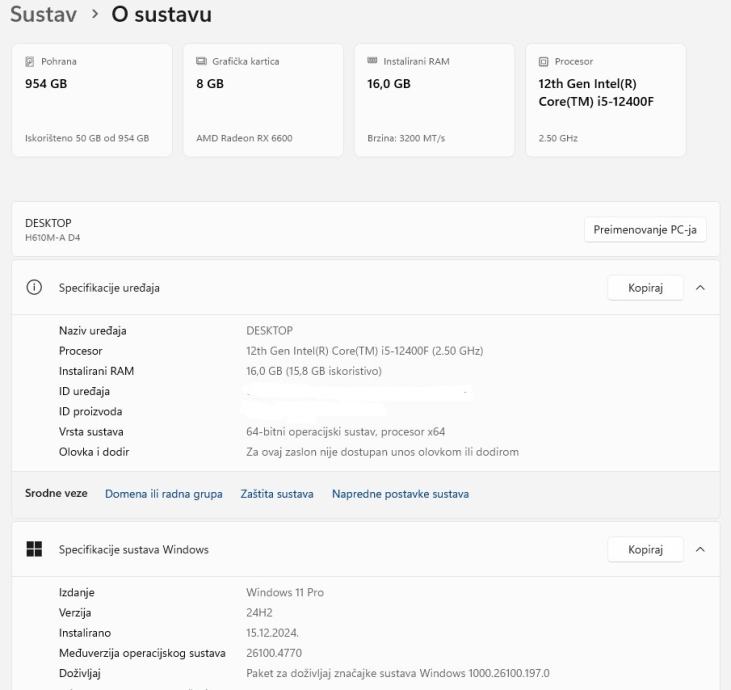Copy device specs with Kopiraj button
The height and width of the screenshot is (690, 731).
[645, 288]
